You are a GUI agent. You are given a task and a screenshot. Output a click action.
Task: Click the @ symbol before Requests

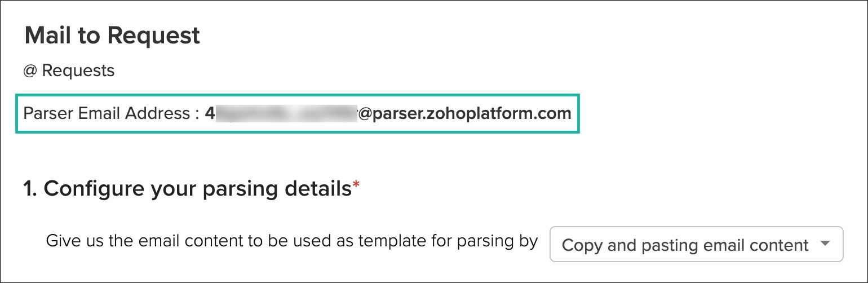click(30, 71)
